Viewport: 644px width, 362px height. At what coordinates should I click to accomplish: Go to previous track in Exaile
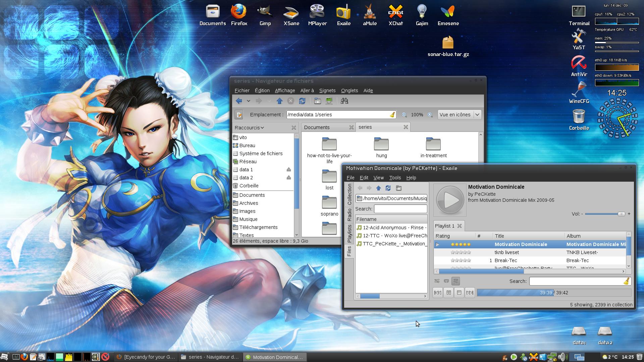click(438, 293)
